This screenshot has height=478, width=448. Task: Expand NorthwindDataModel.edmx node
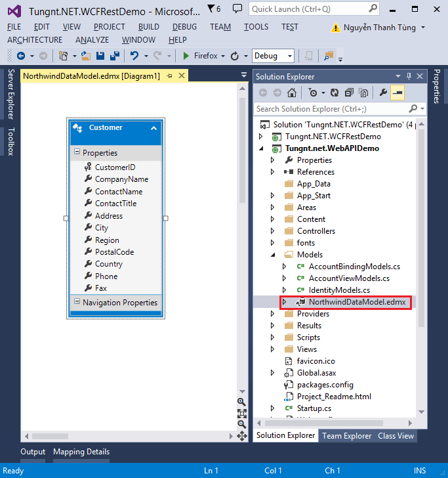point(284,302)
